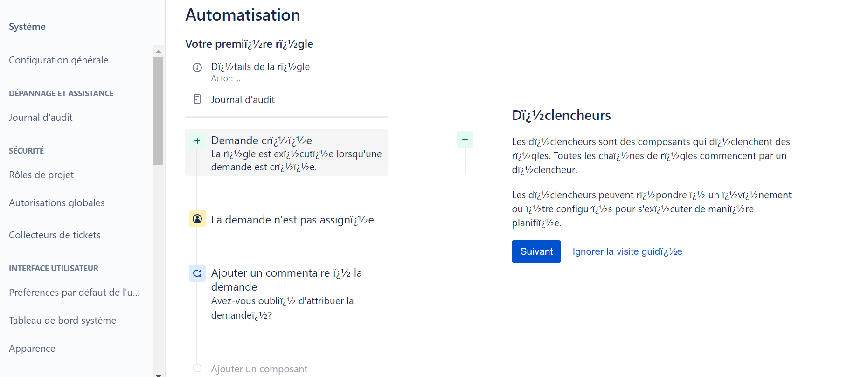This screenshot has height=377, width=868.
Task: Open Configuration générale in sidebar
Action: coord(59,60)
